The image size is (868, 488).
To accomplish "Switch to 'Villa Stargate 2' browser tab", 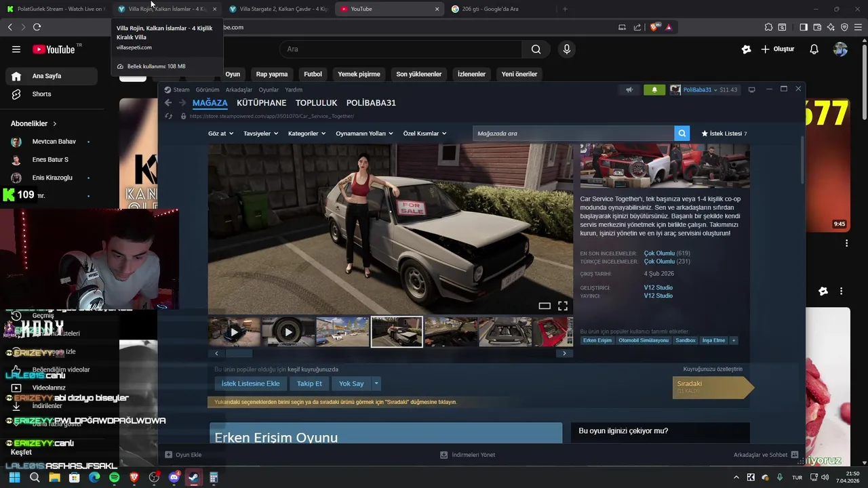I will point(279,9).
